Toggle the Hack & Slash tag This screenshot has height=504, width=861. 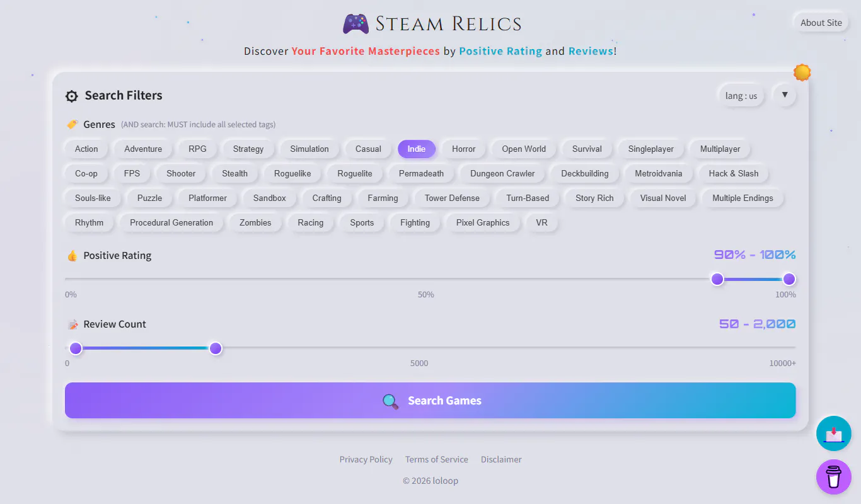734,174
